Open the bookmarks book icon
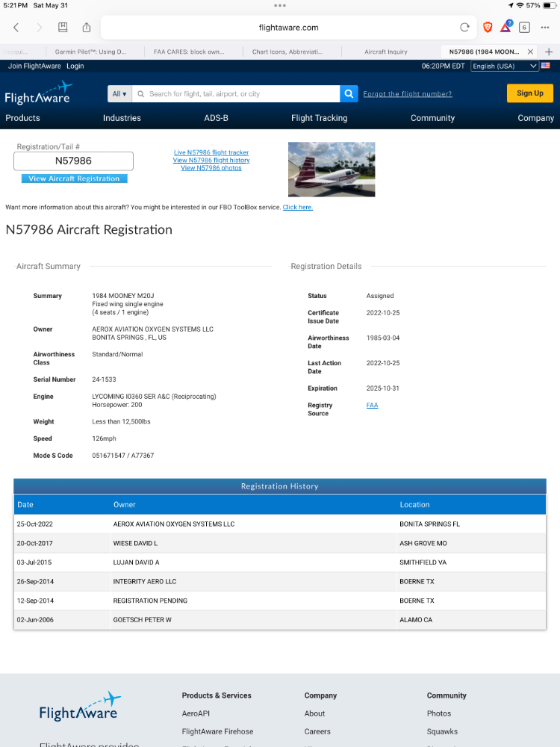The height and width of the screenshot is (747, 560). click(63, 27)
